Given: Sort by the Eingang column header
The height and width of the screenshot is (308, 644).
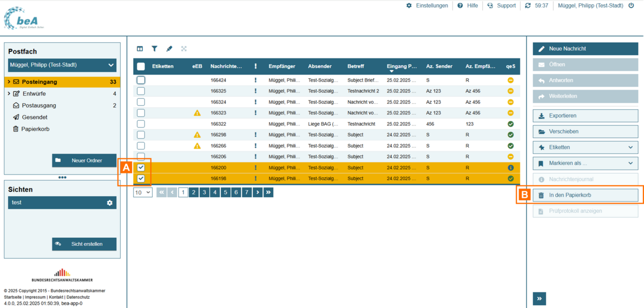Looking at the screenshot, I should click(402, 67).
